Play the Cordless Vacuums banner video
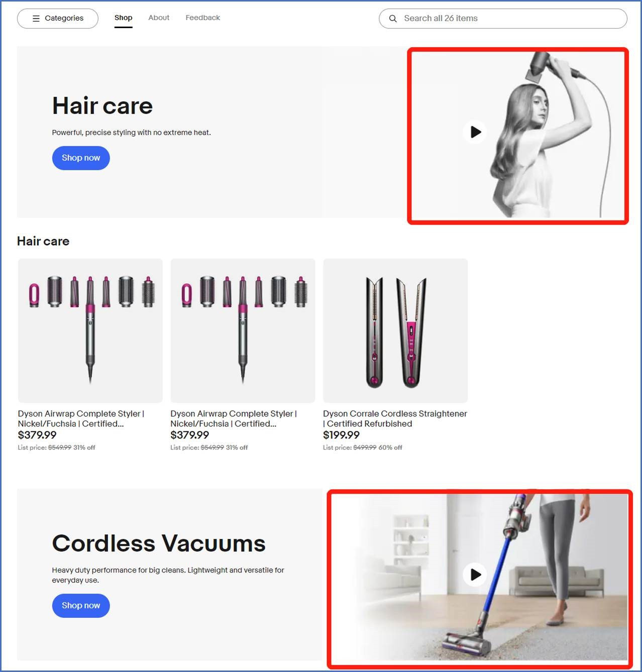This screenshot has height=672, width=642. pyautogui.click(x=475, y=574)
